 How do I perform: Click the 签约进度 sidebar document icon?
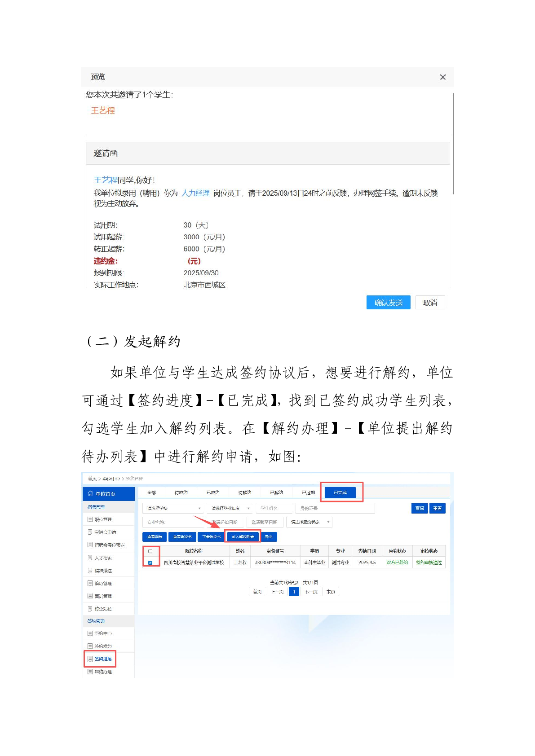[x=90, y=659]
